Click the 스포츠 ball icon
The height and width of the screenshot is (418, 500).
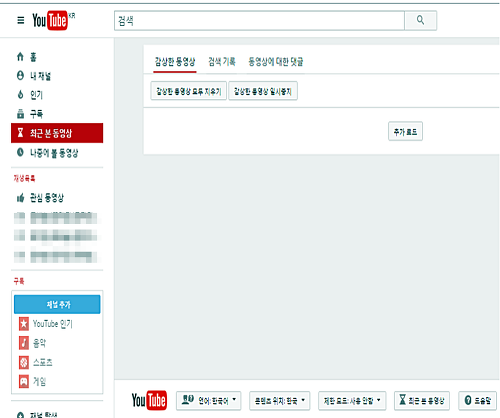click(24, 362)
